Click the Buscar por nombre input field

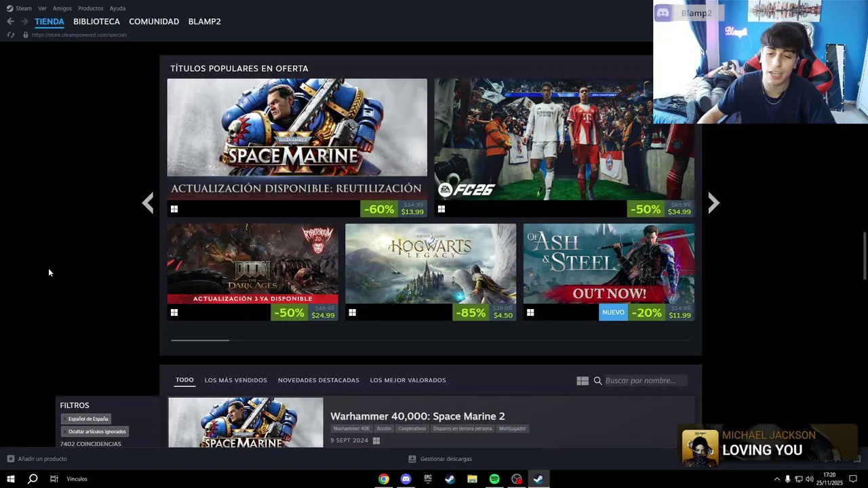tap(645, 381)
